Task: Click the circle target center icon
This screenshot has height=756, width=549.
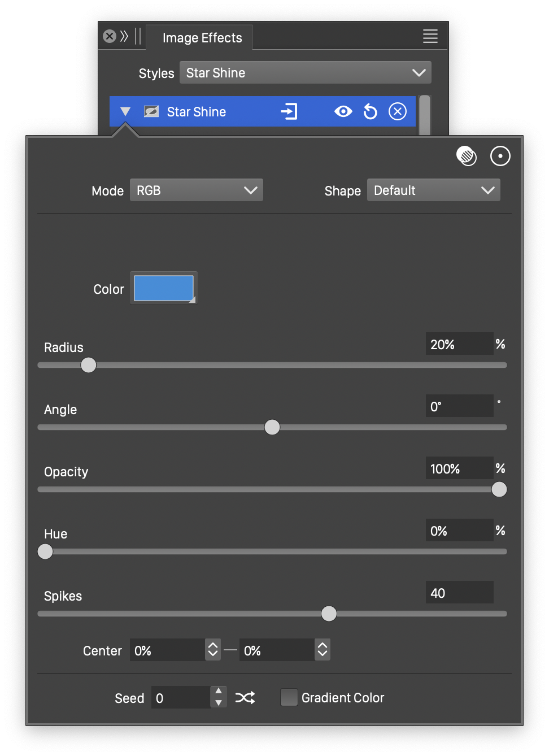Action: [500, 156]
